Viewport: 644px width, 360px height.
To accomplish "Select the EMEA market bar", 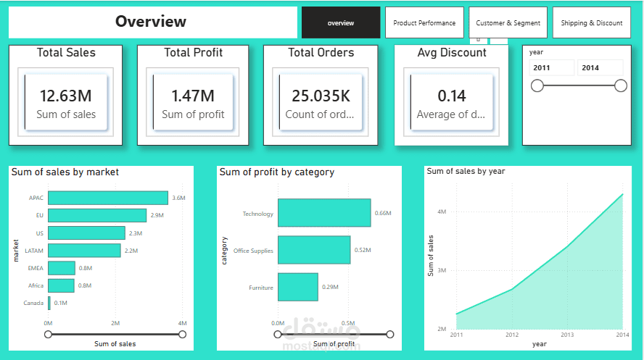I will [x=62, y=268].
